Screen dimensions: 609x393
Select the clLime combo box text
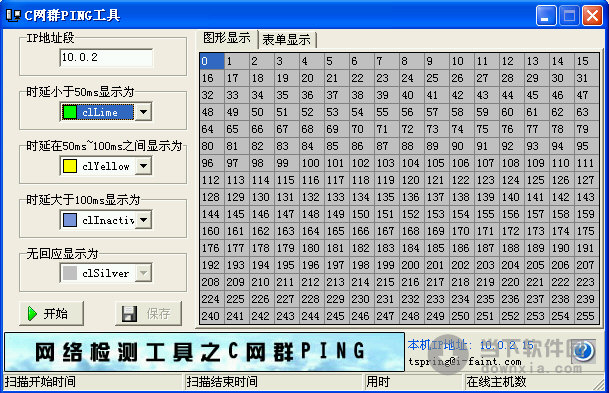click(x=100, y=112)
